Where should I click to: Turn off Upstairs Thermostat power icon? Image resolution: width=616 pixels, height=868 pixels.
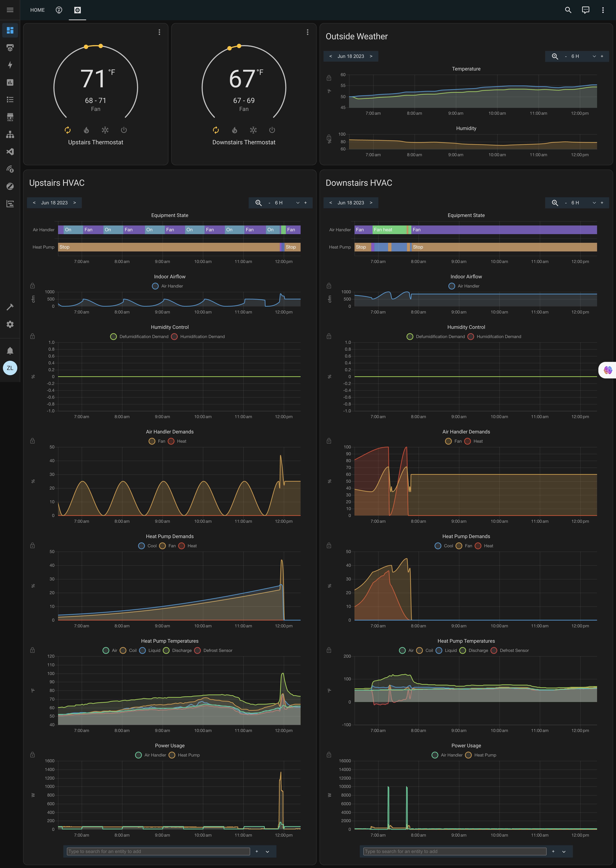tap(124, 130)
